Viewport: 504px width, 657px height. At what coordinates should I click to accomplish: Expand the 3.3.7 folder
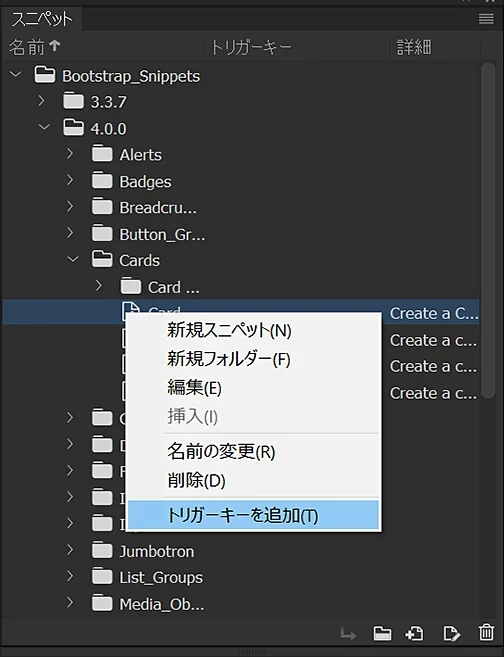[x=41, y=101]
